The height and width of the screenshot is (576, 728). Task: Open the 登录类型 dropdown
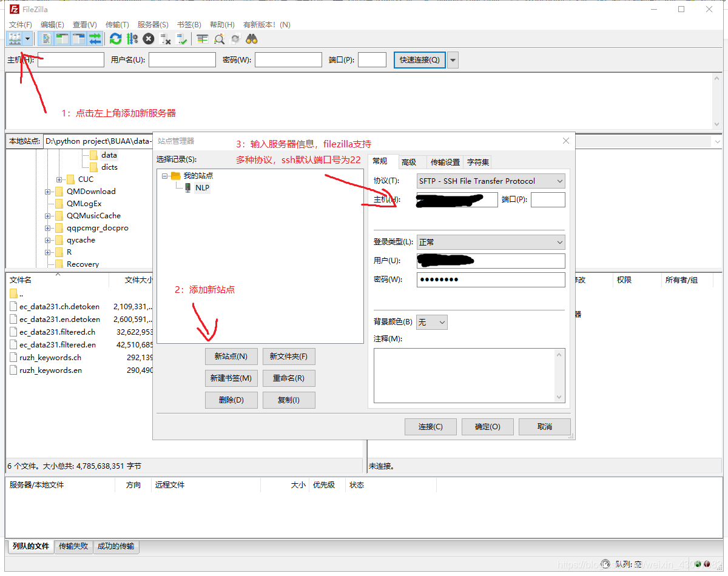[x=491, y=242]
